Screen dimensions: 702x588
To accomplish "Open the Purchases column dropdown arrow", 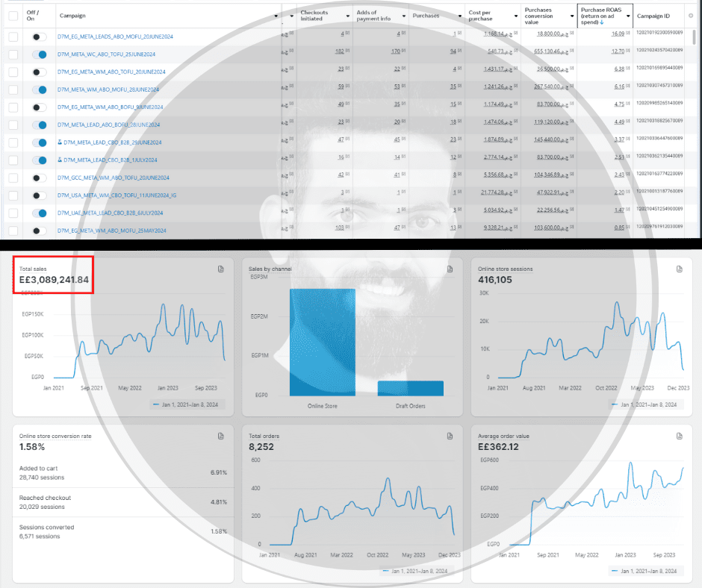I will click(460, 16).
